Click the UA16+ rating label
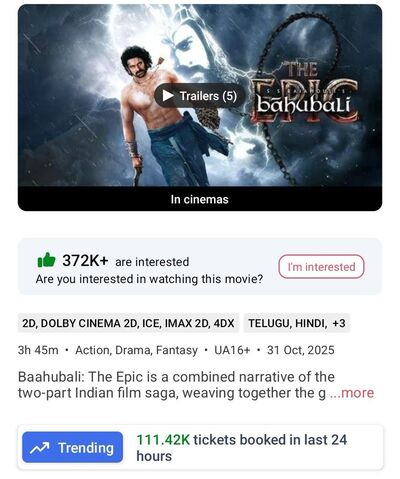The image size is (400, 479). click(232, 350)
